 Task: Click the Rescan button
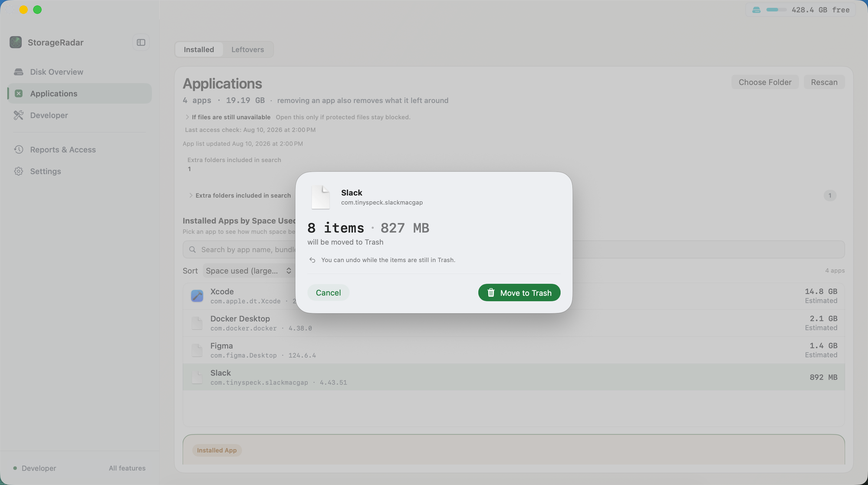(x=824, y=82)
